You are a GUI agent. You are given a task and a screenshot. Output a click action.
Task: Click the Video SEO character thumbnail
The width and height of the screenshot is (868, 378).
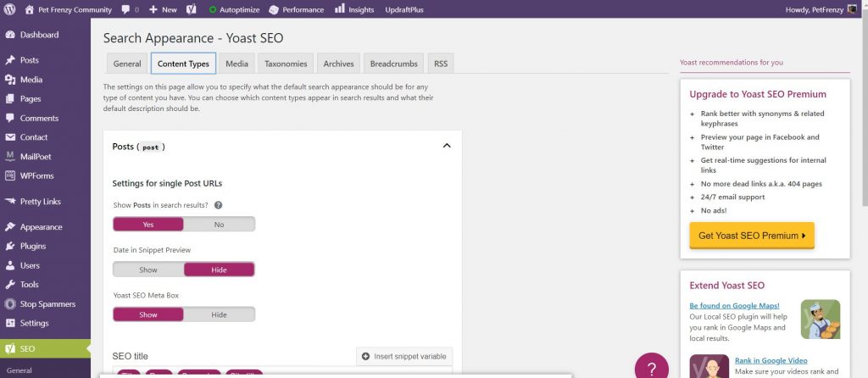[709, 366]
